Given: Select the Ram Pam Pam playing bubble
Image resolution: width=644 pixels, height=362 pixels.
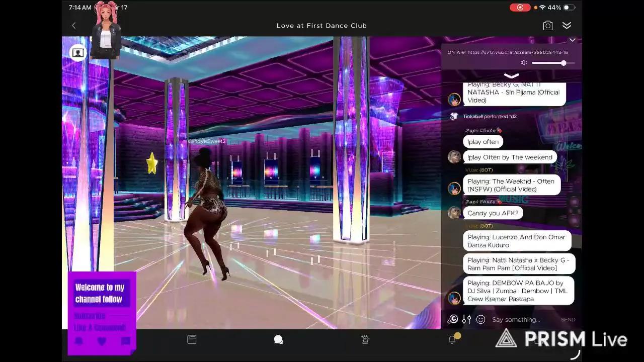Looking at the screenshot, I should [x=519, y=264].
